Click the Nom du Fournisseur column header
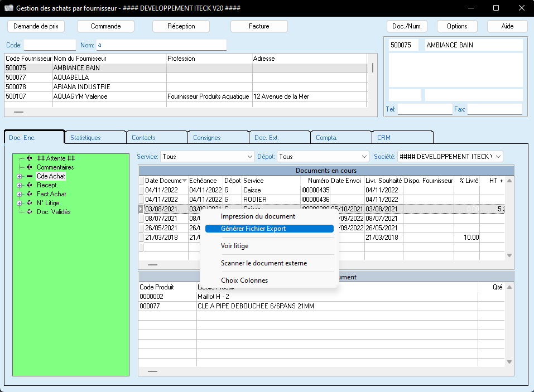 pos(109,59)
